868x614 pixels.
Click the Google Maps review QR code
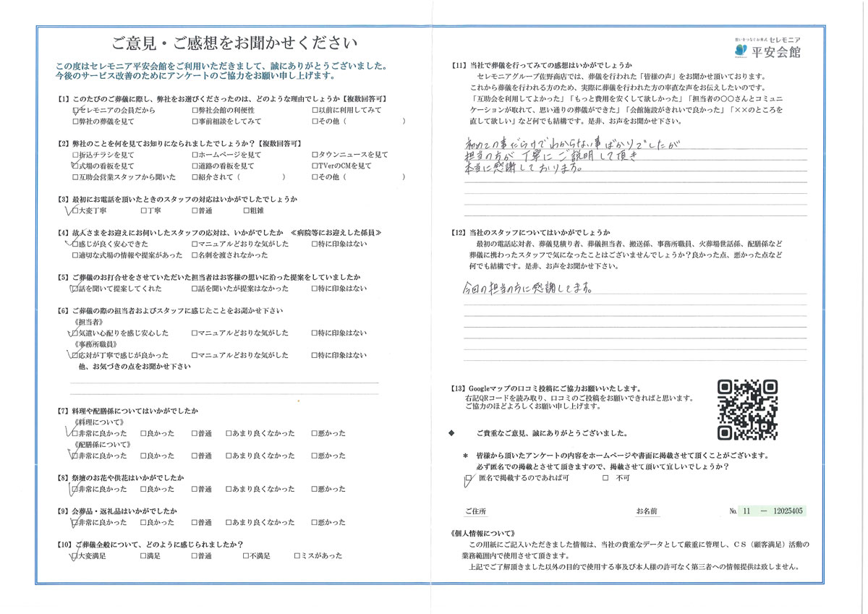(x=748, y=411)
